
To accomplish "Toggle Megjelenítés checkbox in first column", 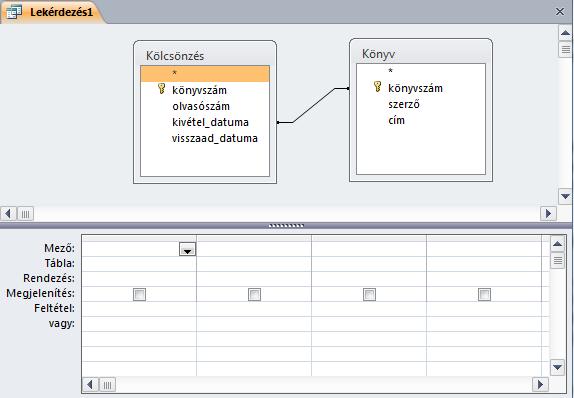I will (139, 294).
